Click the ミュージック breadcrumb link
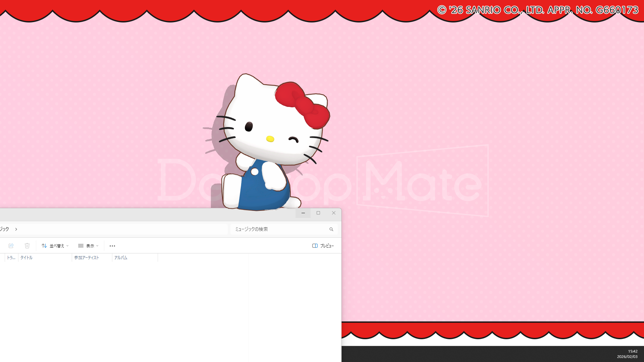 3,229
